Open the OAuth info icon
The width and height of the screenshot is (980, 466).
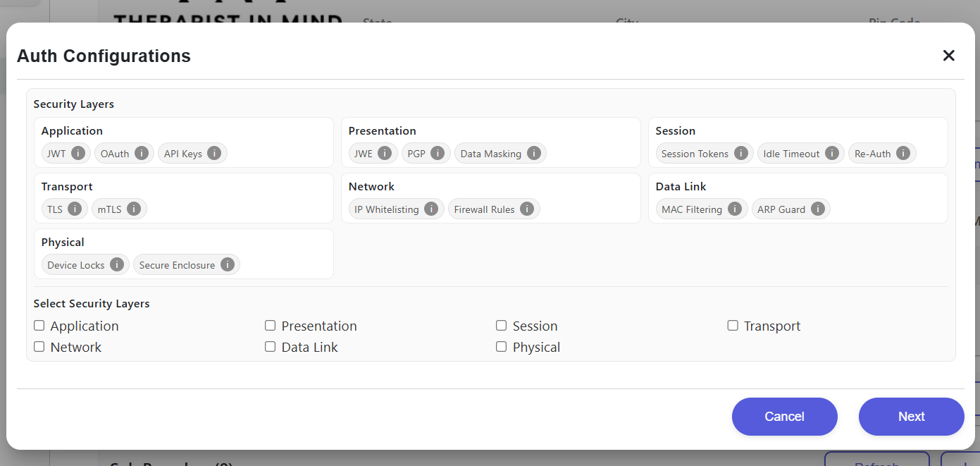[142, 153]
